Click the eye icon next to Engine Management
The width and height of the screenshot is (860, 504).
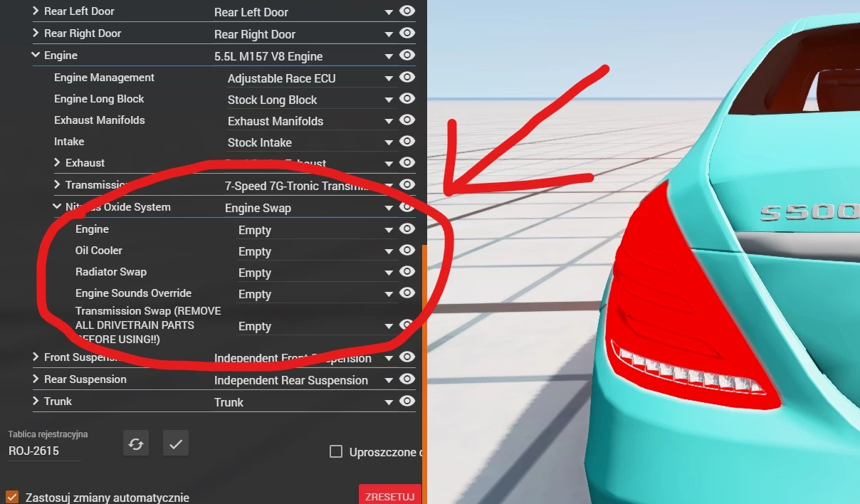[407, 77]
